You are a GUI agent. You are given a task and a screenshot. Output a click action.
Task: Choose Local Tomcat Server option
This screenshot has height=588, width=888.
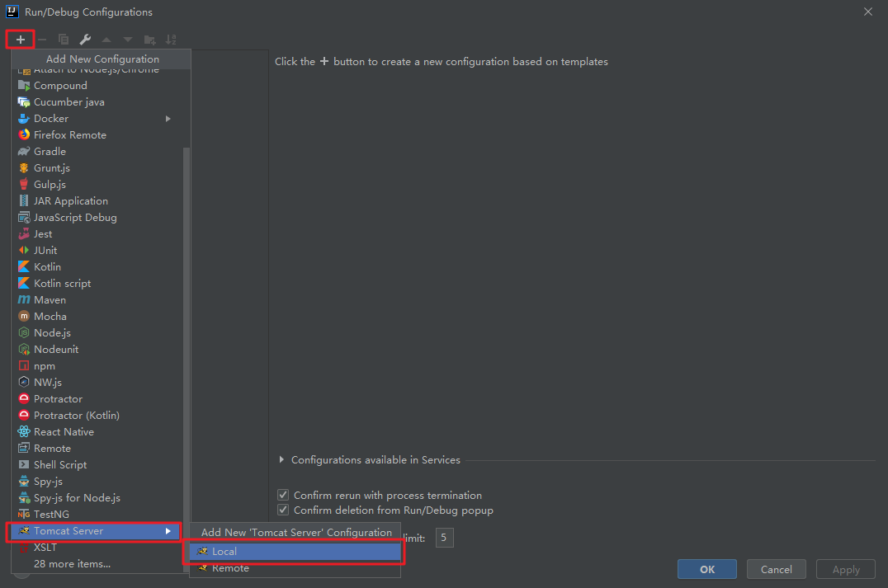coord(295,551)
